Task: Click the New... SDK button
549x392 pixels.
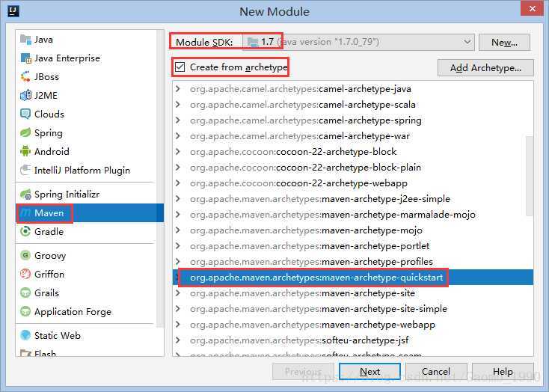Action: (x=504, y=43)
